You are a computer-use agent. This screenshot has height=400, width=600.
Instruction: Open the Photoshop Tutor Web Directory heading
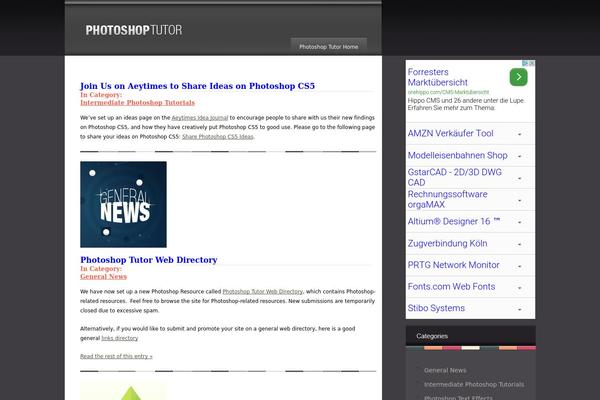(x=149, y=260)
